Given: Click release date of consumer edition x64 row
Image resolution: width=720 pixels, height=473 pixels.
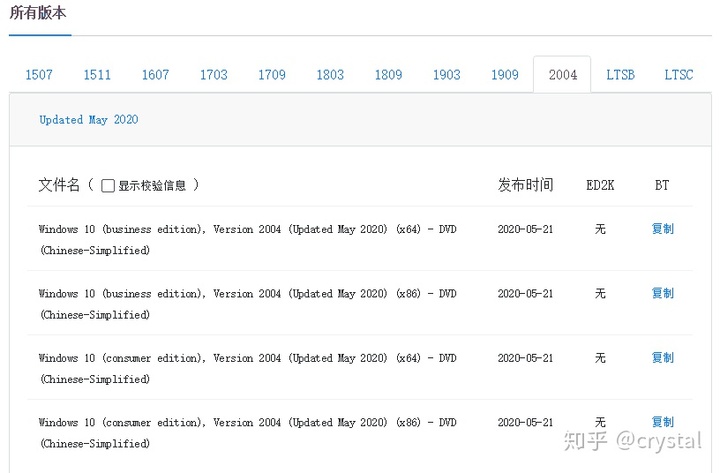Looking at the screenshot, I should pos(525,357).
